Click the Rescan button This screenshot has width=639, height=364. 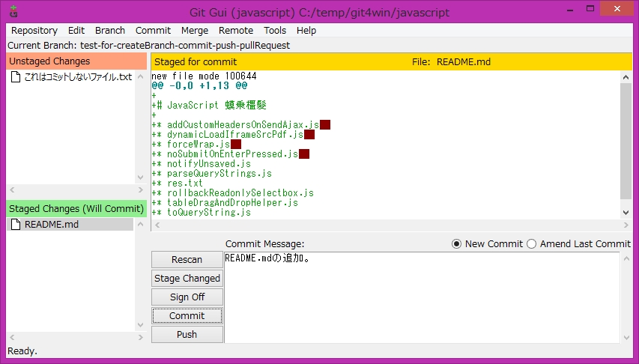point(187,260)
